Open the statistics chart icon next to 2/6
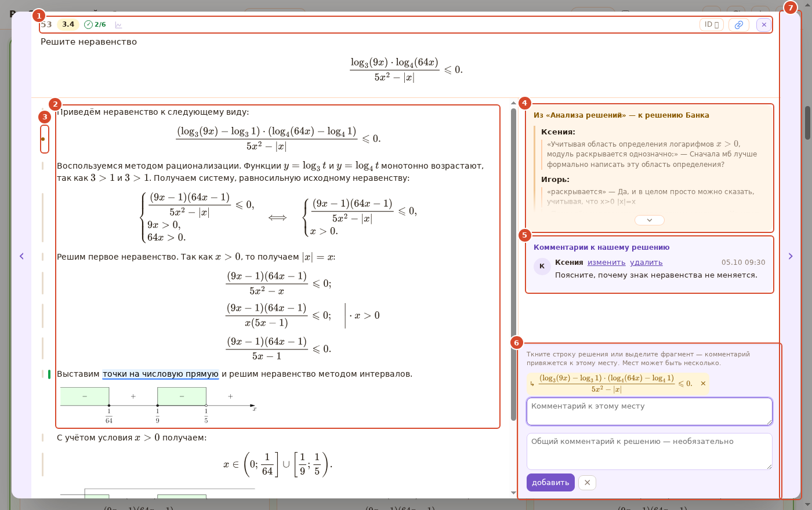The image size is (812, 510). click(118, 25)
